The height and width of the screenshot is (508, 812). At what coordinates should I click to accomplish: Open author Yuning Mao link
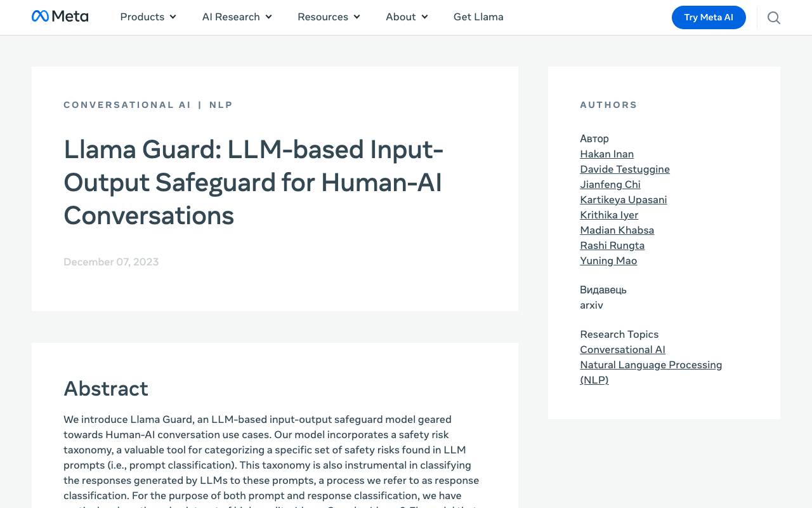click(x=608, y=260)
